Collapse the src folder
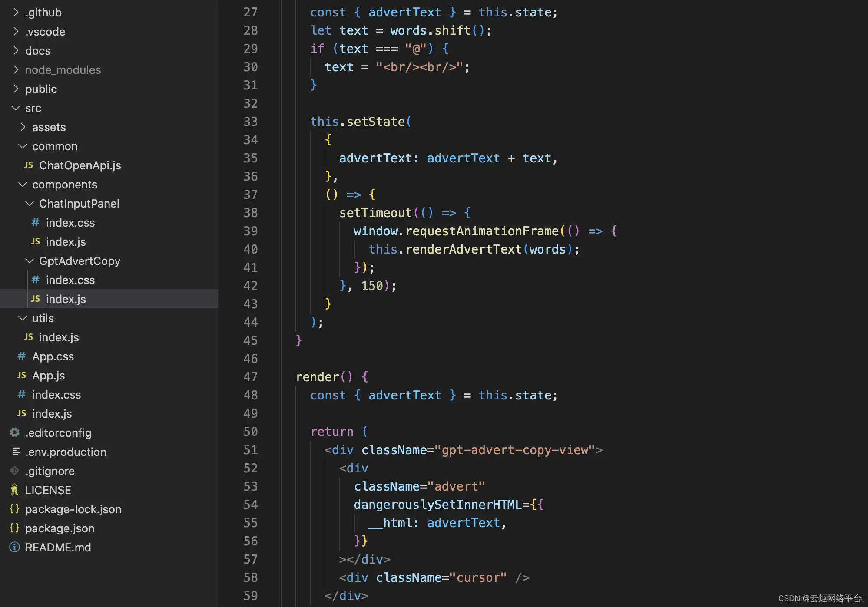Viewport: 868px width, 607px height. [x=16, y=108]
